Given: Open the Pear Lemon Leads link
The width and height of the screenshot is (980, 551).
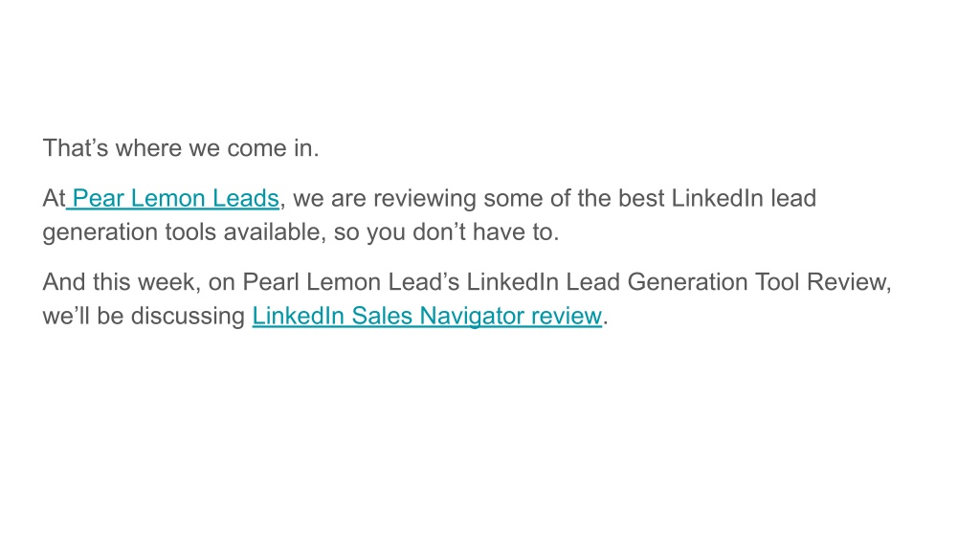Looking at the screenshot, I should click(172, 198).
